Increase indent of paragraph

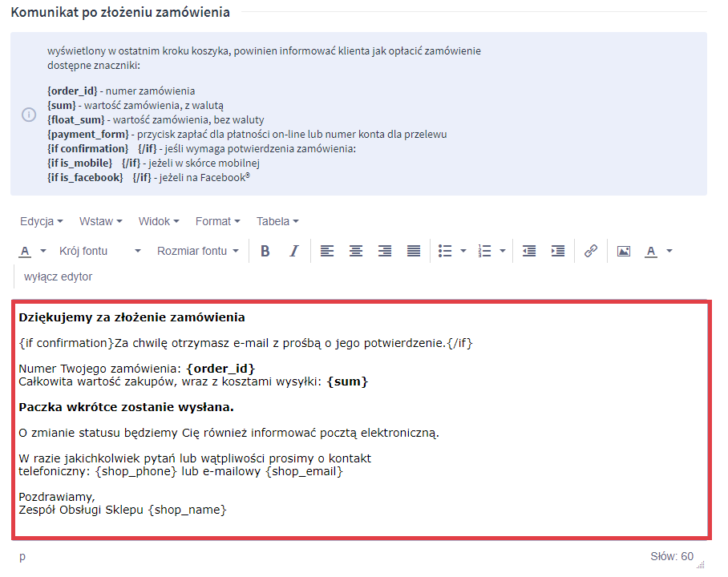click(x=558, y=251)
